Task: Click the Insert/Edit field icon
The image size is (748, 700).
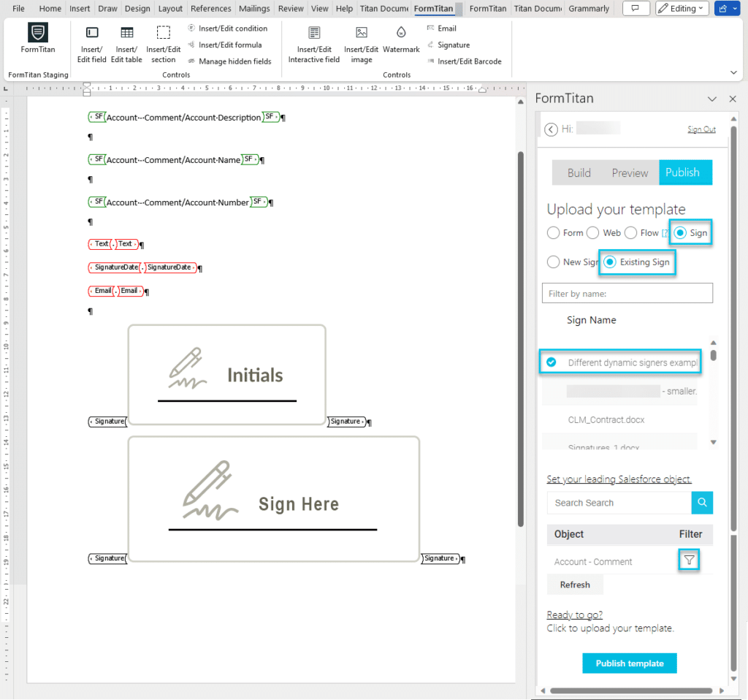Action: [x=92, y=34]
